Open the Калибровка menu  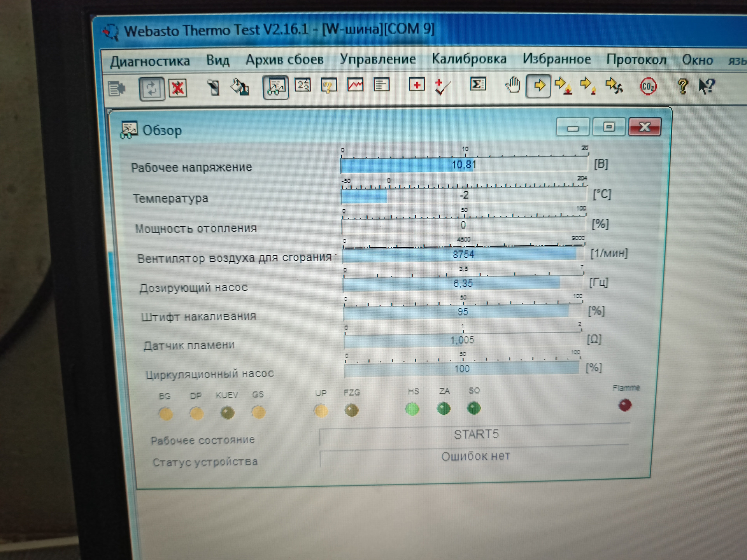click(x=469, y=59)
